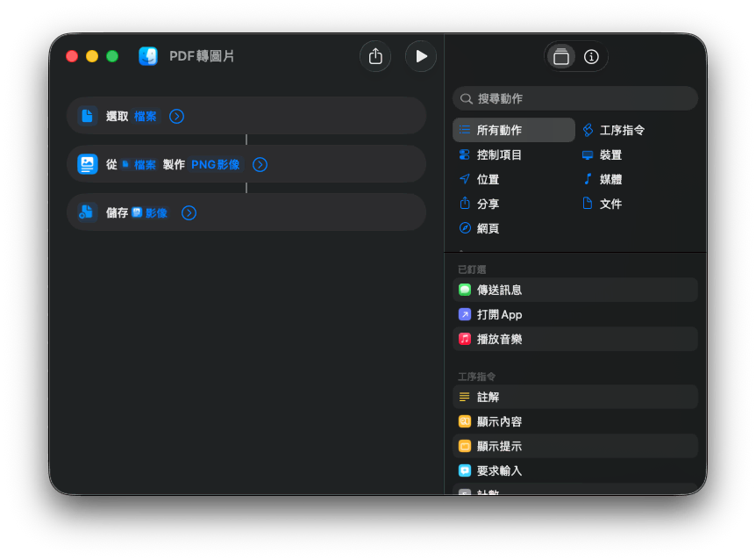The height and width of the screenshot is (560, 756).
Task: Open the 裝置 category
Action: [x=610, y=154]
